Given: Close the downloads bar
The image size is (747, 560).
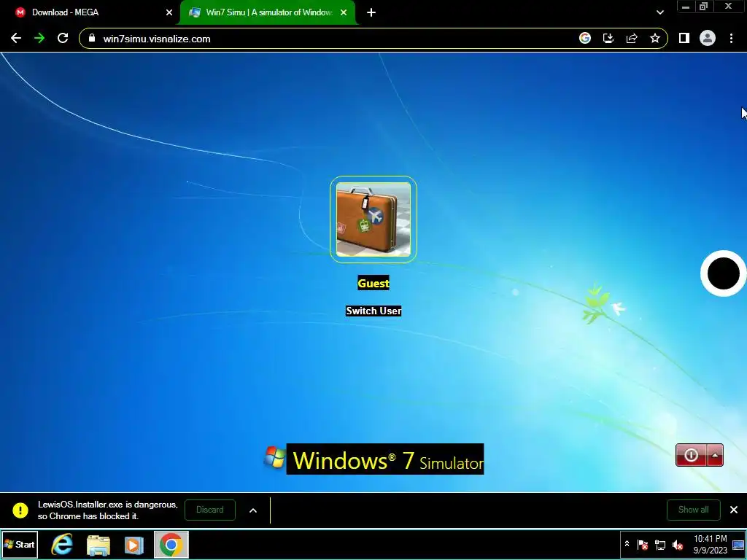Looking at the screenshot, I should coord(734,510).
